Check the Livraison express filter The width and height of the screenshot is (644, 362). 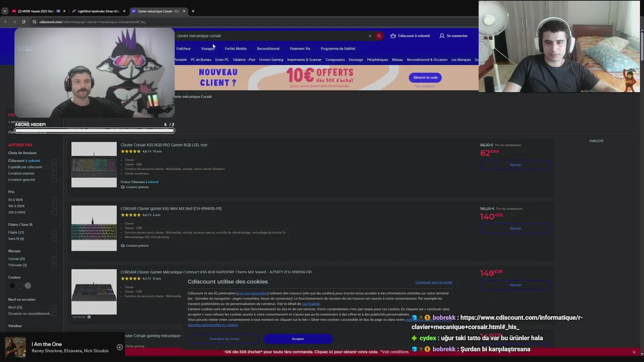[54, 173]
